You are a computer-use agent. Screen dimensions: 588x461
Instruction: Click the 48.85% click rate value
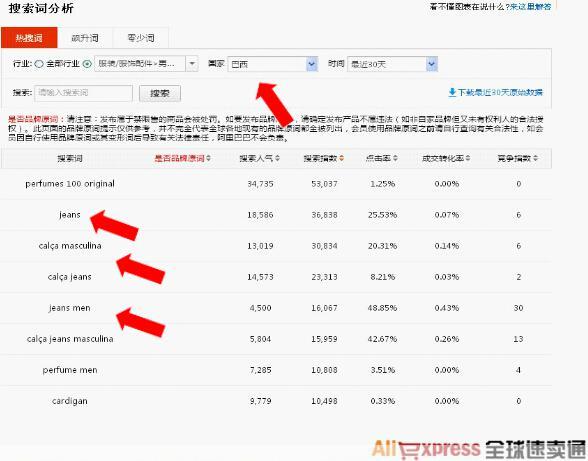click(x=382, y=308)
